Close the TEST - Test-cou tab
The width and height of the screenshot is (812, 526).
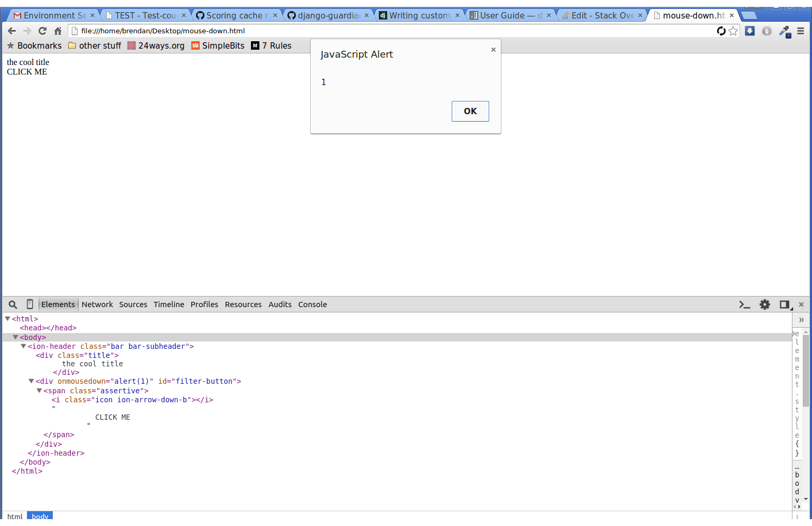184,15
